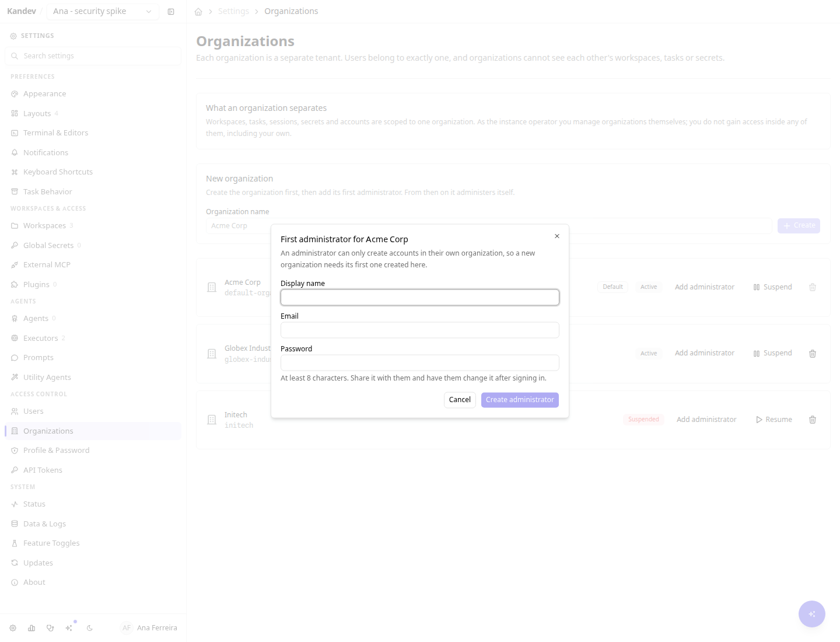Suspend the Acme Corp organization
This screenshot has width=840, height=642.
(x=772, y=287)
